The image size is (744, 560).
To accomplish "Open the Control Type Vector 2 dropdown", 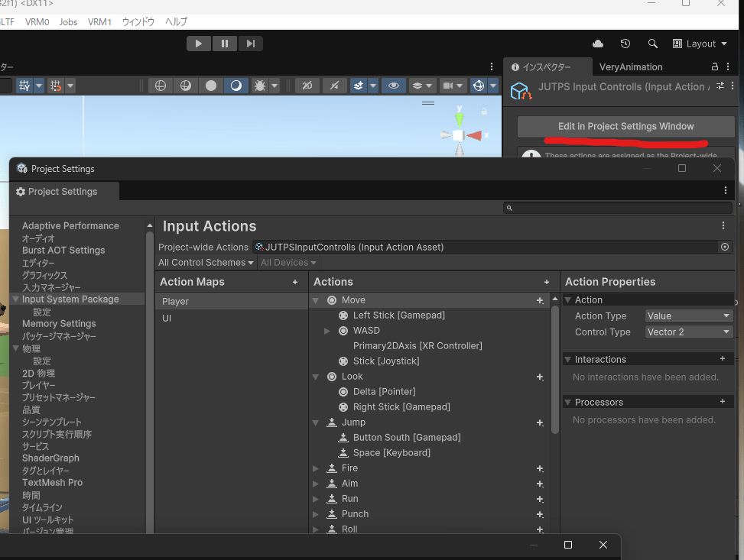I will 689,332.
